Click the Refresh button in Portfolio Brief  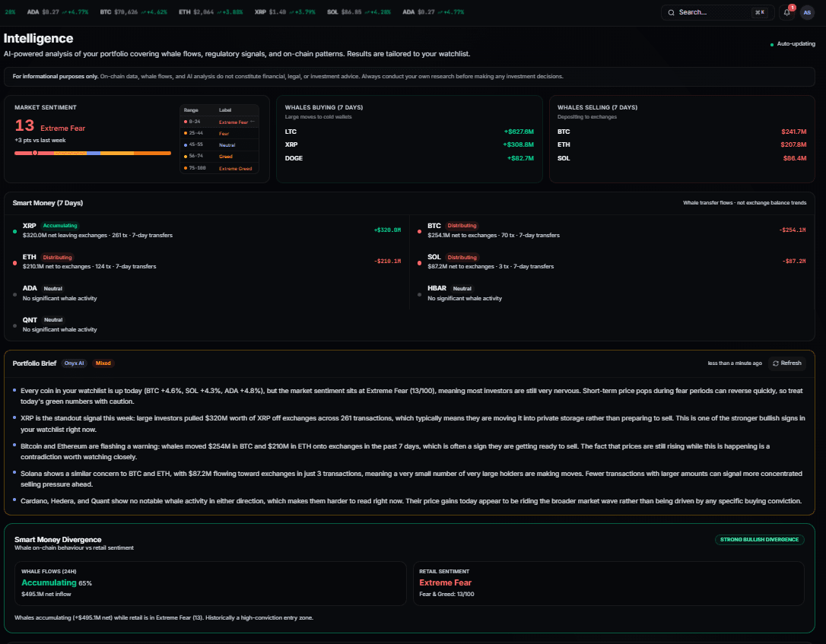click(787, 363)
